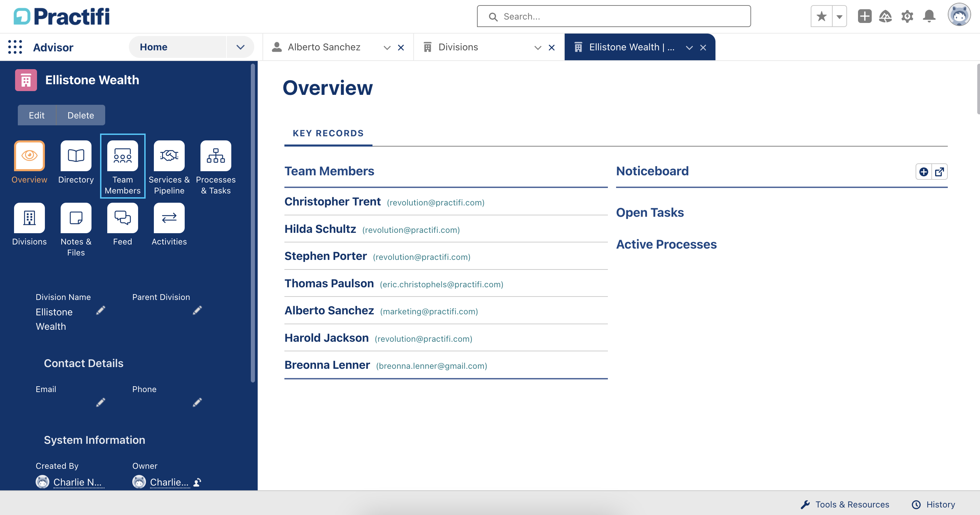Viewport: 980px width, 515px height.
Task: Expand Alberto Sanchez tab actions chevron
Action: (x=387, y=48)
